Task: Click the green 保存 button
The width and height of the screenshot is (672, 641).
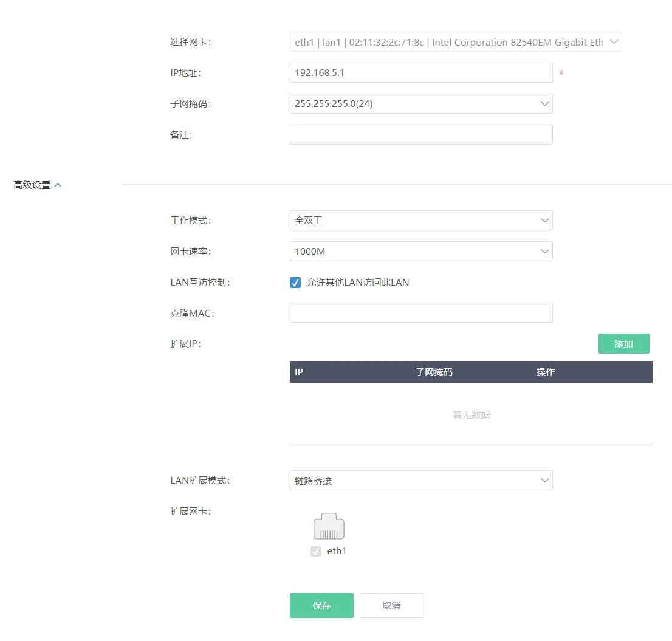Action: click(x=321, y=605)
